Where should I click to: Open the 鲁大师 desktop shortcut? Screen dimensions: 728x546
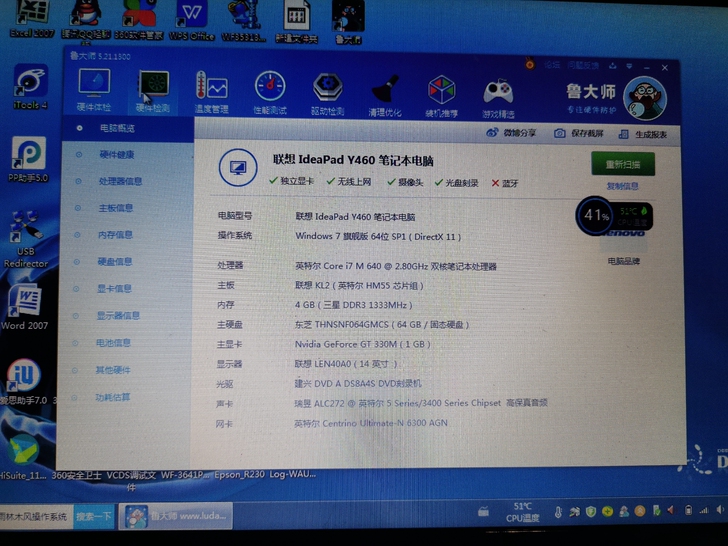(x=348, y=22)
